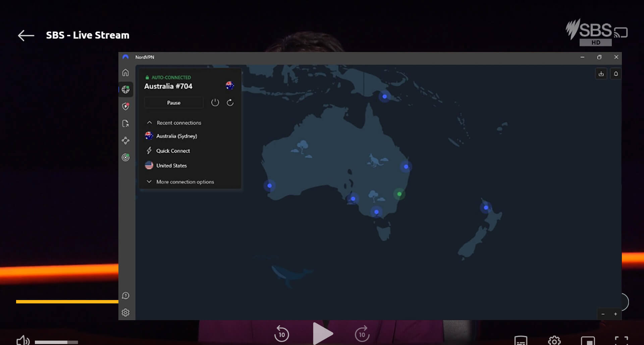Select the green connected Sydney server dot
This screenshot has width=644, height=345.
(399, 194)
